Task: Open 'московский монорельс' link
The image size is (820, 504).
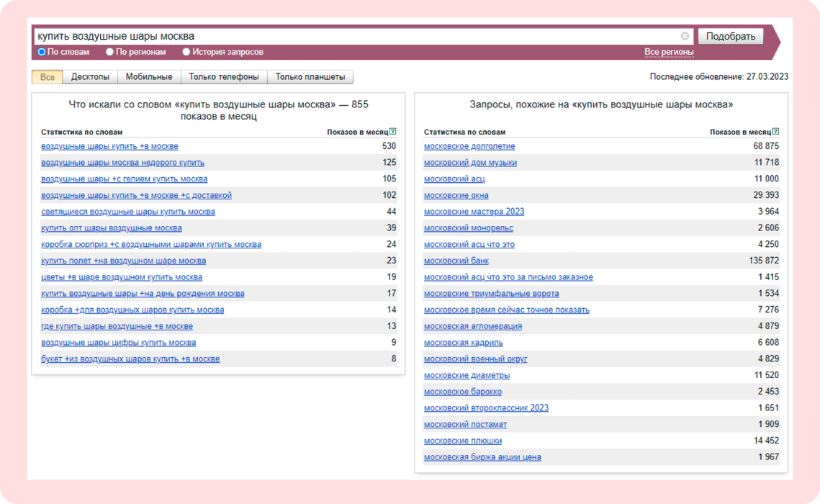Action: pyautogui.click(x=469, y=228)
